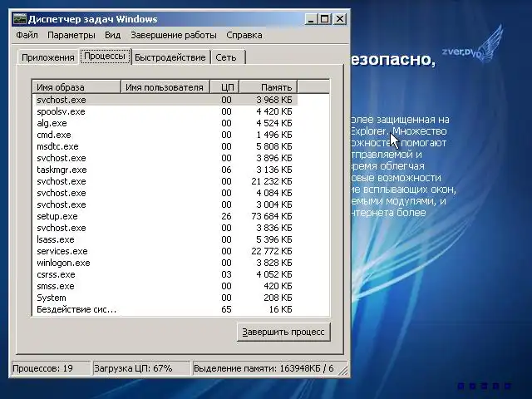The image size is (532, 399).
Task: Click the 4 084 КБ memory value
Action: pos(273,193)
